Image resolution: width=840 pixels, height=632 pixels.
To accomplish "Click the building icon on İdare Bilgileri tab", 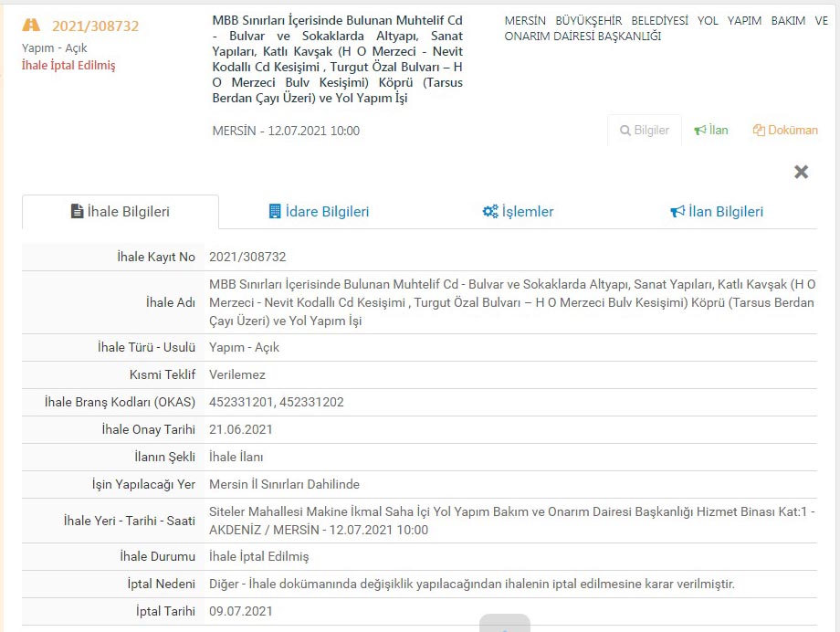I will tap(274, 211).
